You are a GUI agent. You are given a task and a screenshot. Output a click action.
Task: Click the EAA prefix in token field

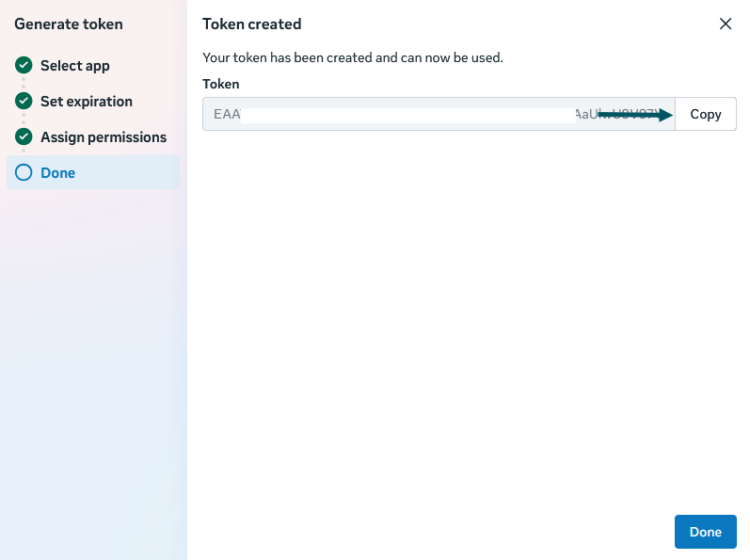[227, 114]
